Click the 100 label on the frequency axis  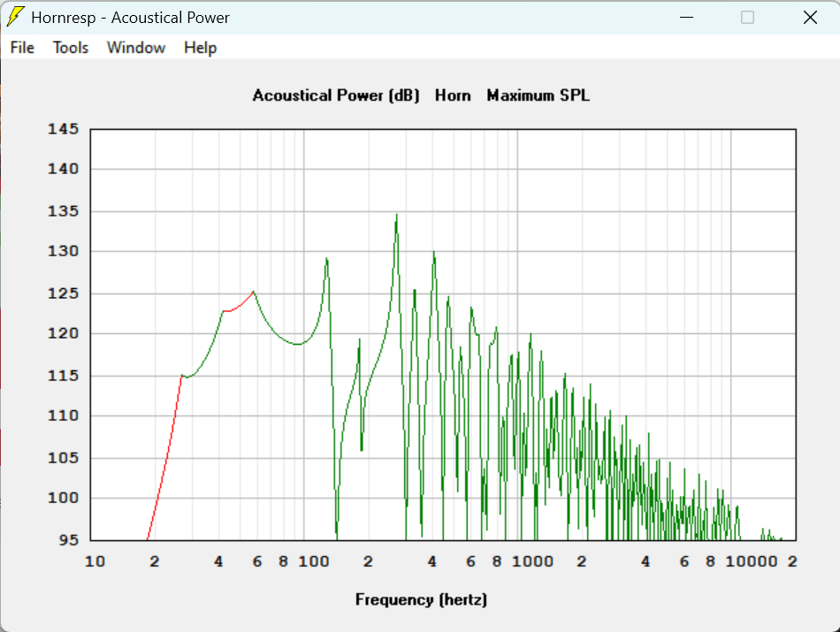[x=314, y=561]
